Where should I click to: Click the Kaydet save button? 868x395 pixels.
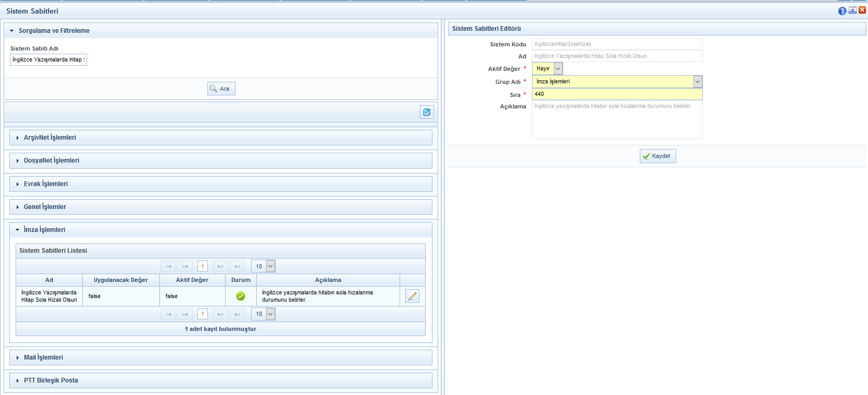tap(658, 156)
